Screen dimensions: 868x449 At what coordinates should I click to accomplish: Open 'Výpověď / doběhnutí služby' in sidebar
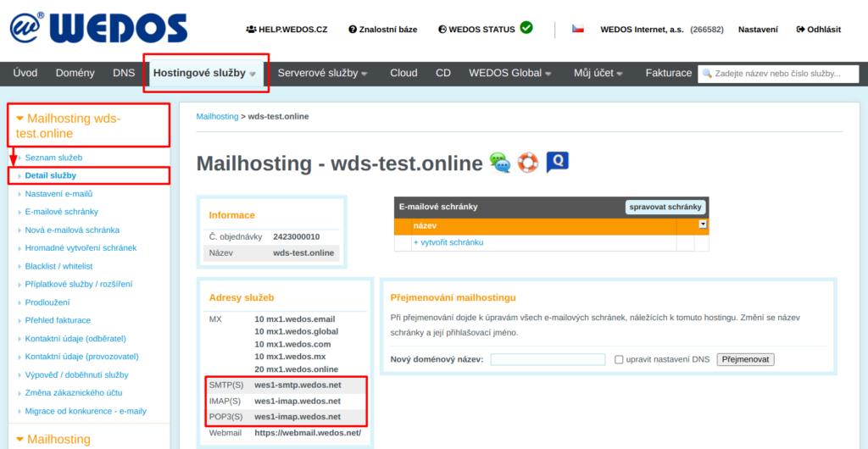click(77, 375)
